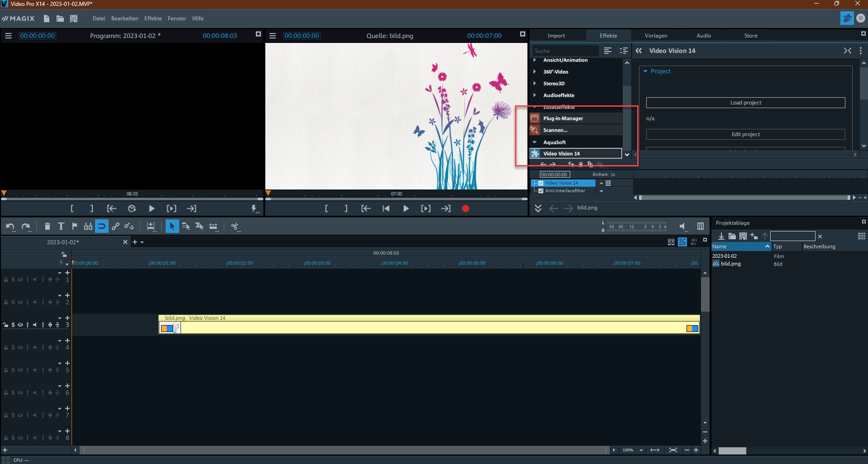Switch to timeline mode view icon
Screen dimensions: 868x464
point(682,242)
